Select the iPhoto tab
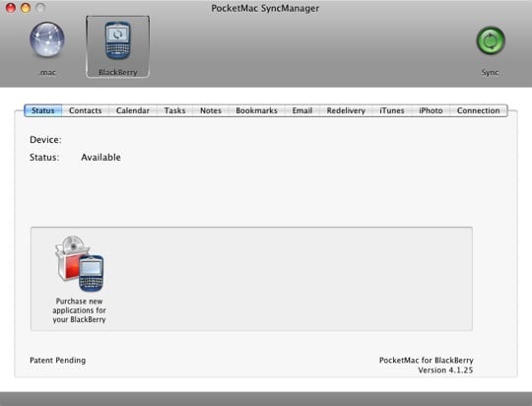This screenshot has width=532, height=406. 431,110
